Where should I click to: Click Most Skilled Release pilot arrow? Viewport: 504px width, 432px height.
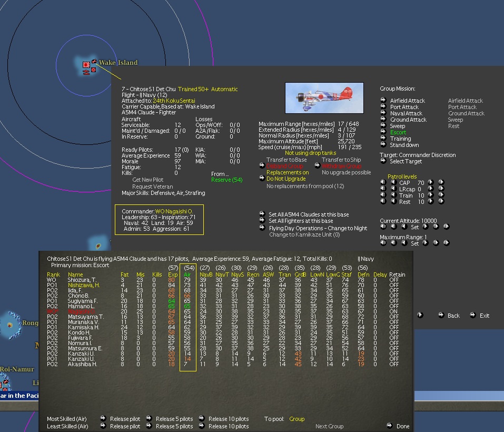pos(103,418)
